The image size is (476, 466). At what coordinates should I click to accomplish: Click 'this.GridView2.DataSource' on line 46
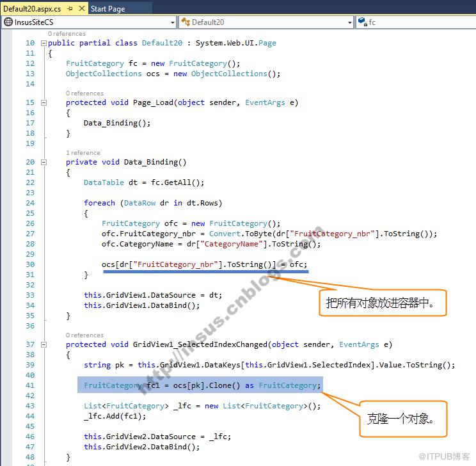[x=139, y=437]
